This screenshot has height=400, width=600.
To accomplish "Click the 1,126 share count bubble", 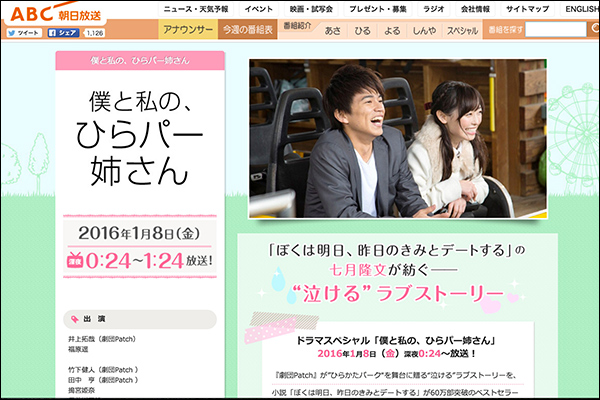I will [96, 33].
